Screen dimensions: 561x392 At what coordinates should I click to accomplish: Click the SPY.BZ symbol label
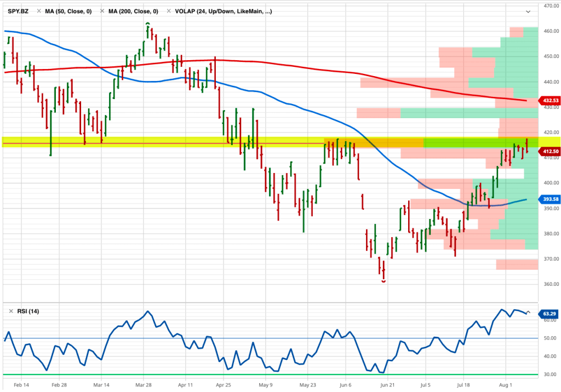click(19, 11)
